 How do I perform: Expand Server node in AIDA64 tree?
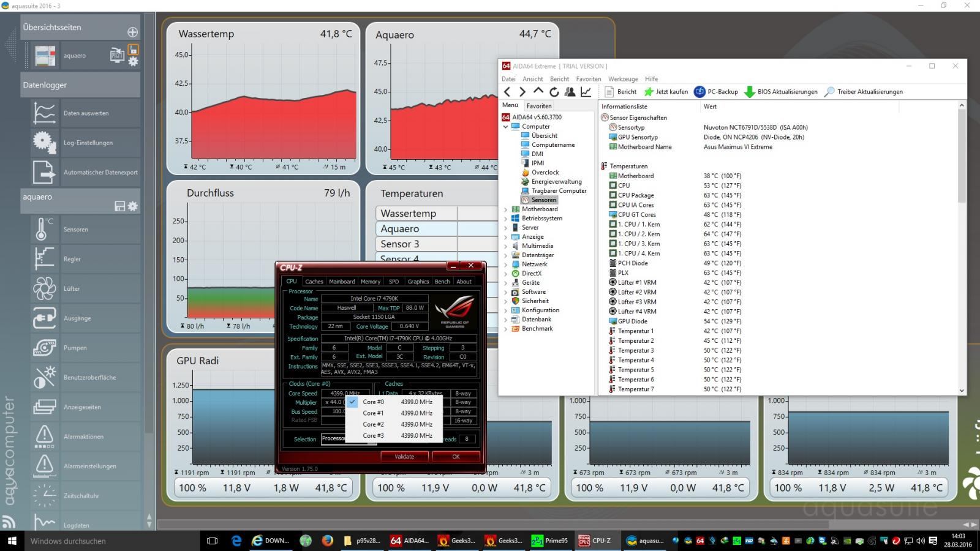coord(506,228)
